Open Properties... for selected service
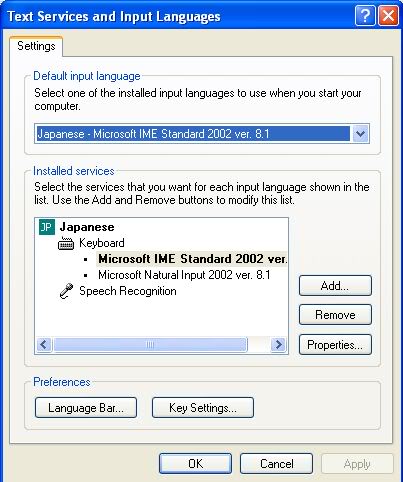This screenshot has width=403, height=482. pos(335,344)
